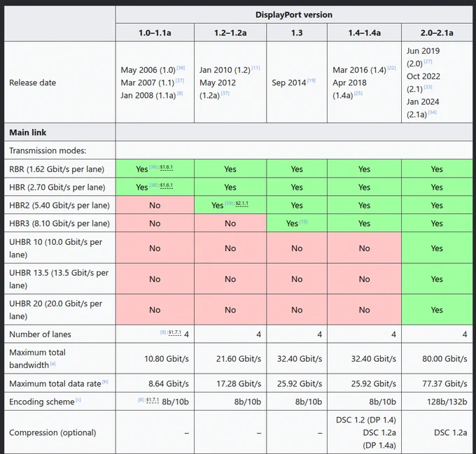Viewport: 476px width, 454px height.
Task: Click the 80.00 Gbit/s bandwidth value
Action: (x=444, y=359)
